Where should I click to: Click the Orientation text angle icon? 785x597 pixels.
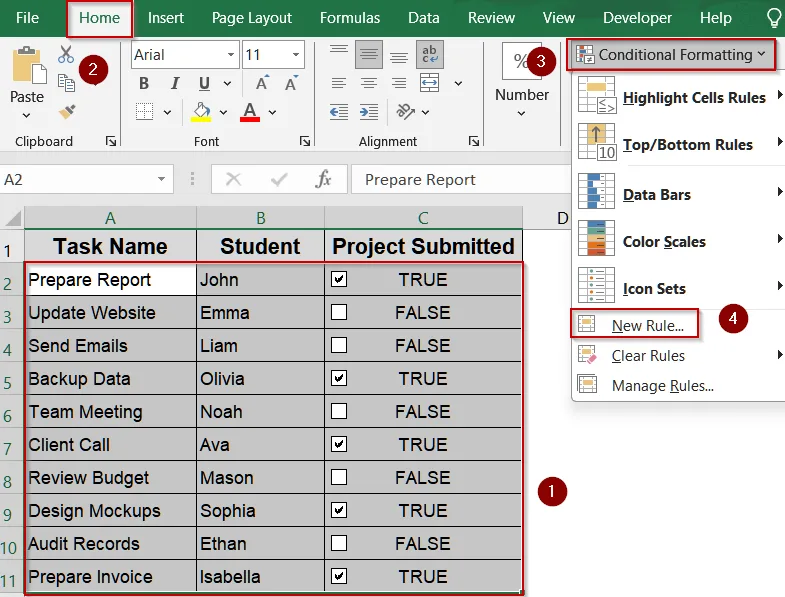[405, 112]
